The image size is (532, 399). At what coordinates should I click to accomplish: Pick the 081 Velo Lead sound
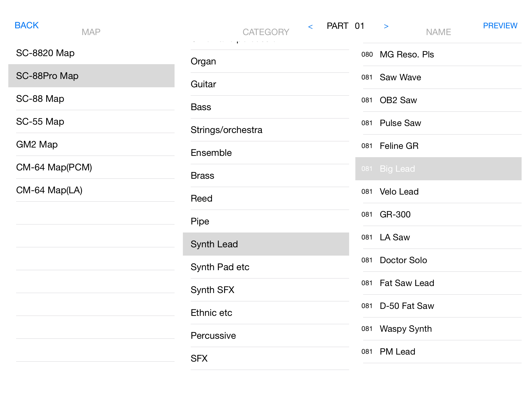click(438, 192)
